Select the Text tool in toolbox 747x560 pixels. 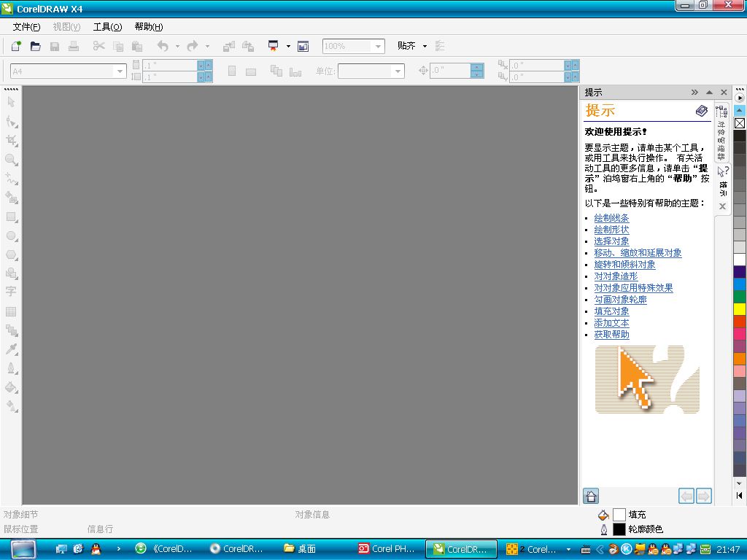coord(11,292)
